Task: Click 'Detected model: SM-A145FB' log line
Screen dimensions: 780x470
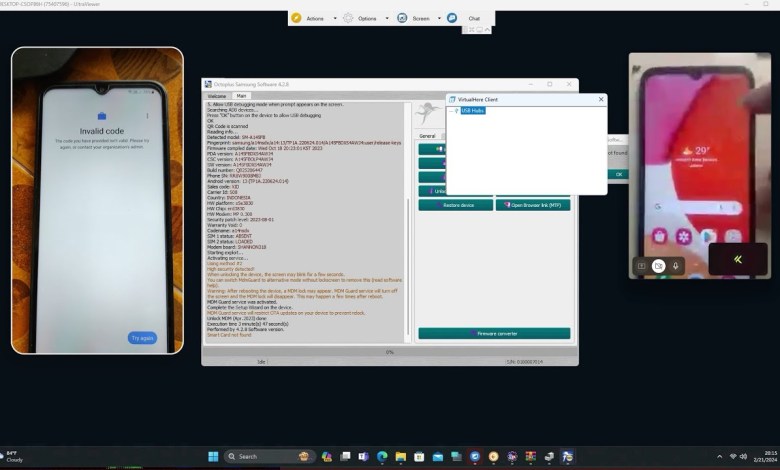Action: click(x=236, y=137)
